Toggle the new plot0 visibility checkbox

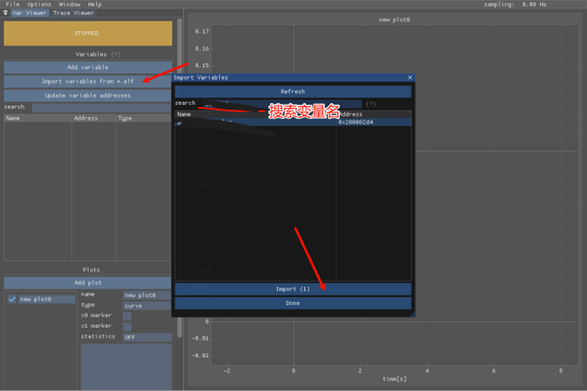(12, 299)
